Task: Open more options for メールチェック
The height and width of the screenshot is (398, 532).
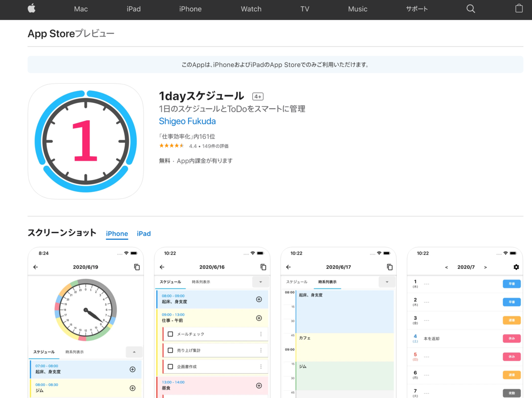Action: [x=261, y=334]
